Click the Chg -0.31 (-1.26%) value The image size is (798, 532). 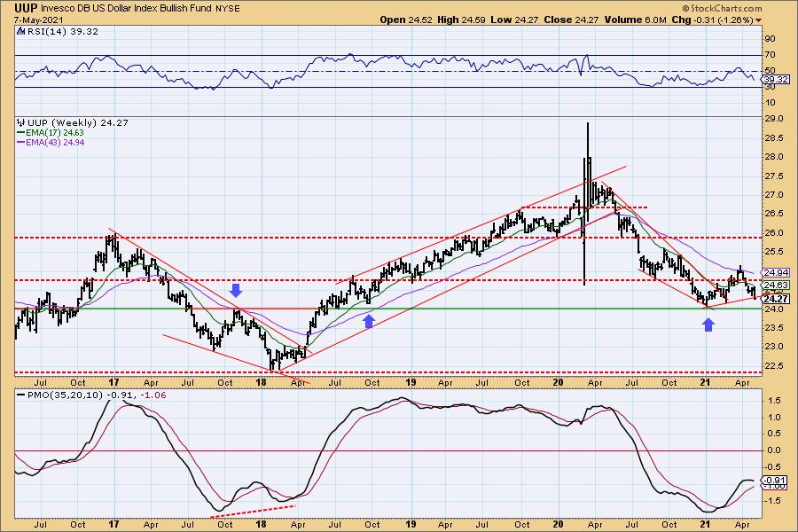[713, 20]
